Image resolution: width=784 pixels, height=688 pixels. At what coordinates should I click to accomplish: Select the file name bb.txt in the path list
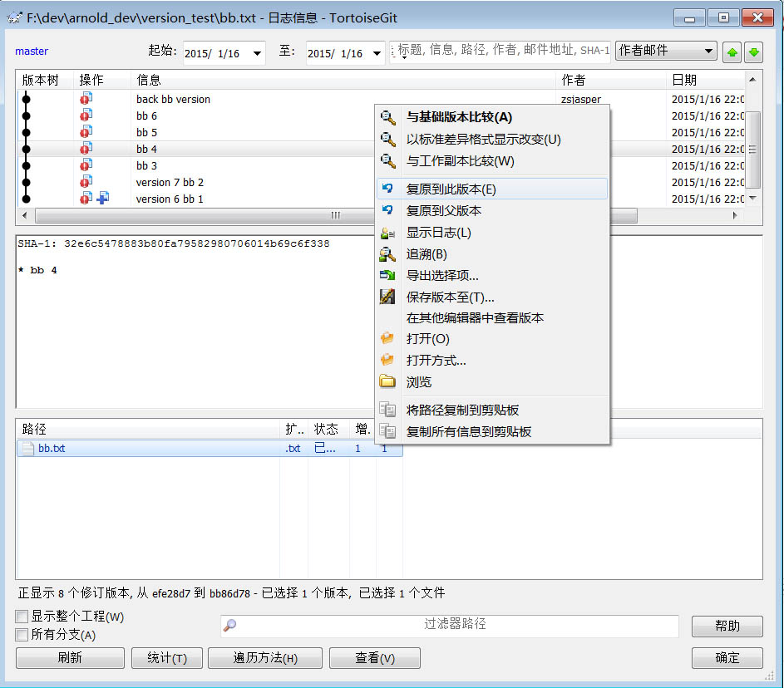point(52,448)
